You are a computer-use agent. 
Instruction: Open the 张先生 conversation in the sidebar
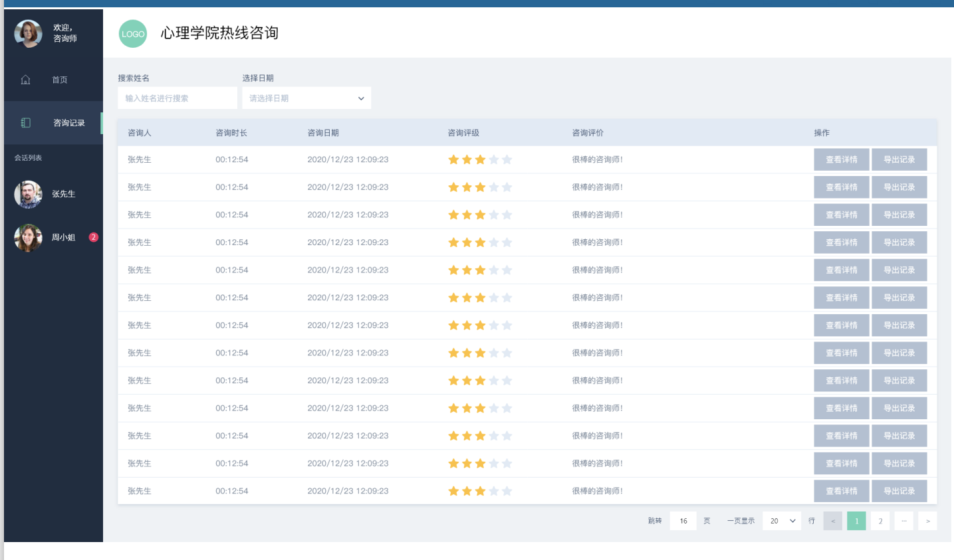click(x=53, y=194)
